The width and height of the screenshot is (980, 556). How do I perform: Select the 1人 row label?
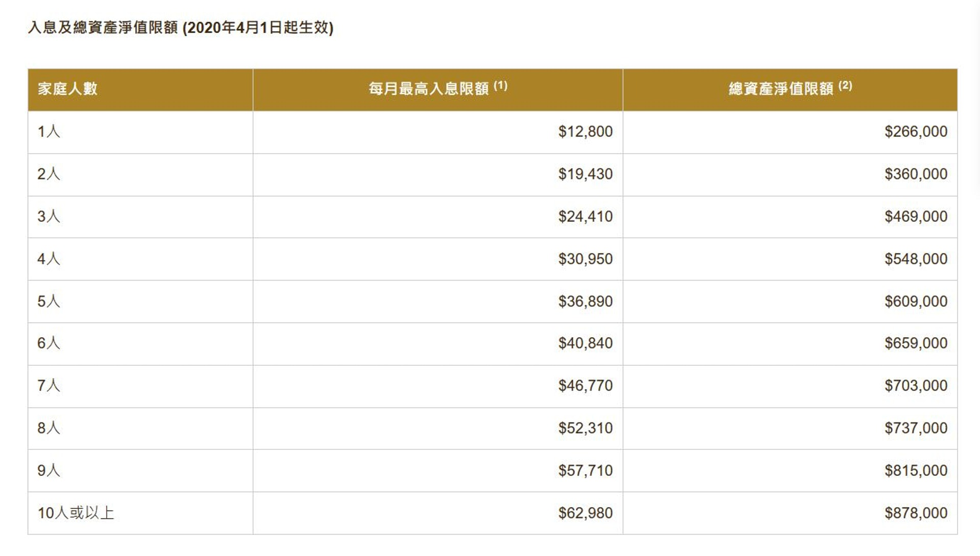point(49,132)
